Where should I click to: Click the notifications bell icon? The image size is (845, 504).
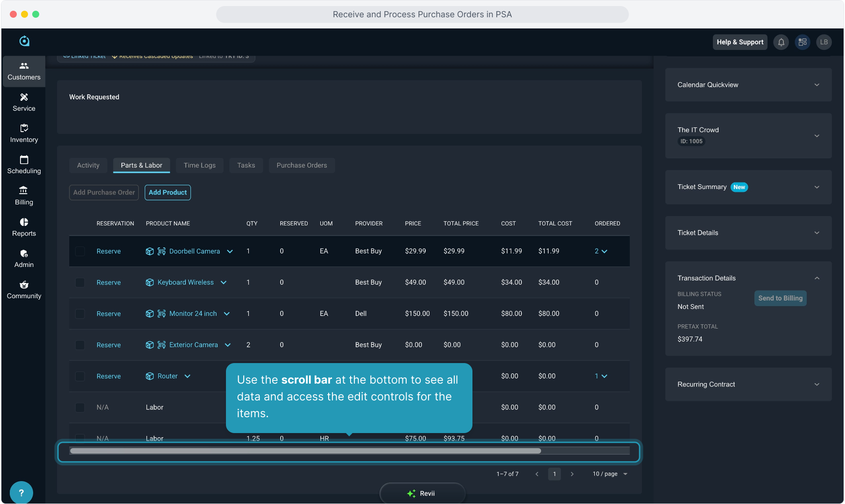(x=781, y=42)
